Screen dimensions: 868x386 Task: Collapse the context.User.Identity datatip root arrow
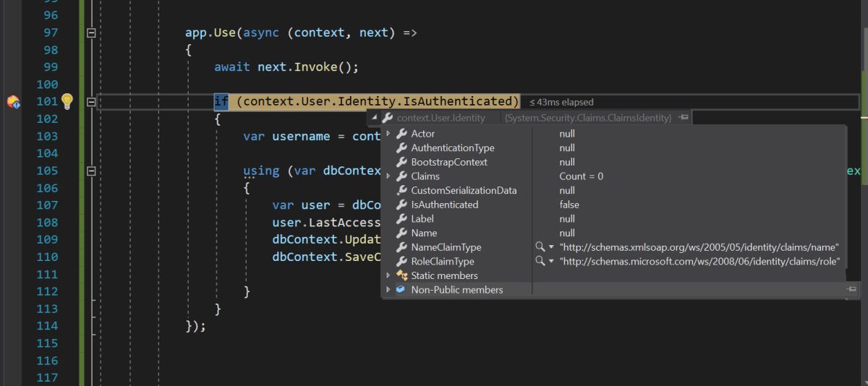375,117
